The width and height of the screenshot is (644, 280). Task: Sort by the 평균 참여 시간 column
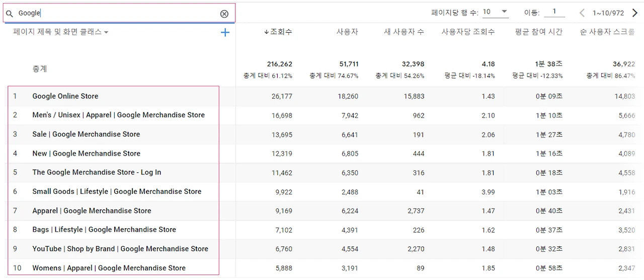pyautogui.click(x=539, y=32)
